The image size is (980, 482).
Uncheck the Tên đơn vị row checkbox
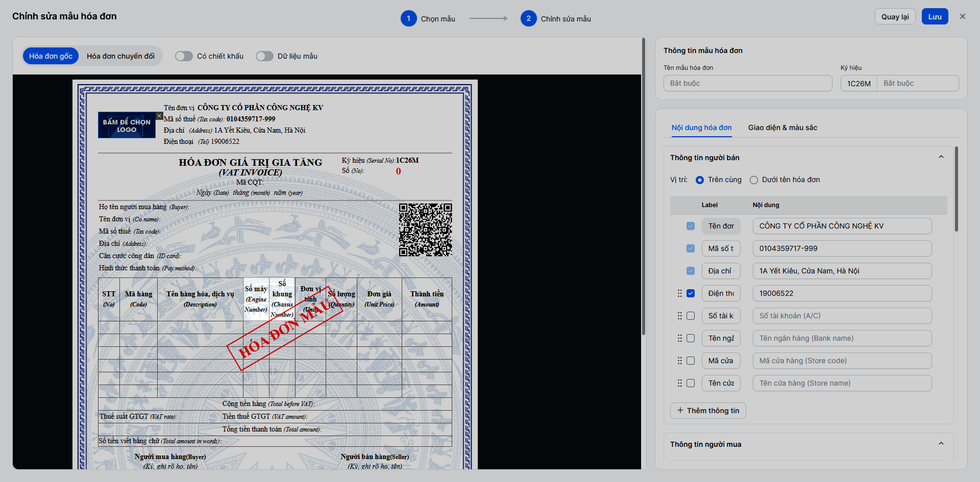tap(691, 226)
